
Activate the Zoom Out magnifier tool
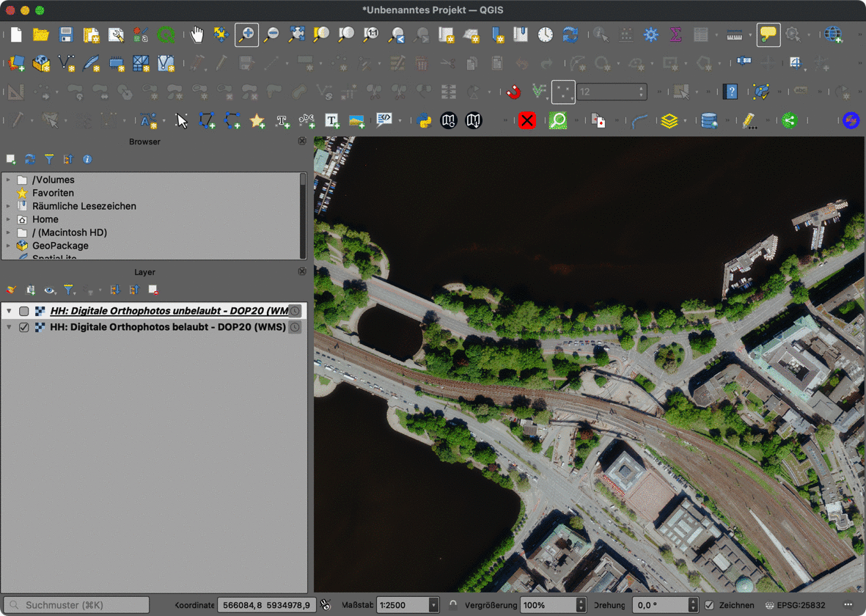pos(272,34)
